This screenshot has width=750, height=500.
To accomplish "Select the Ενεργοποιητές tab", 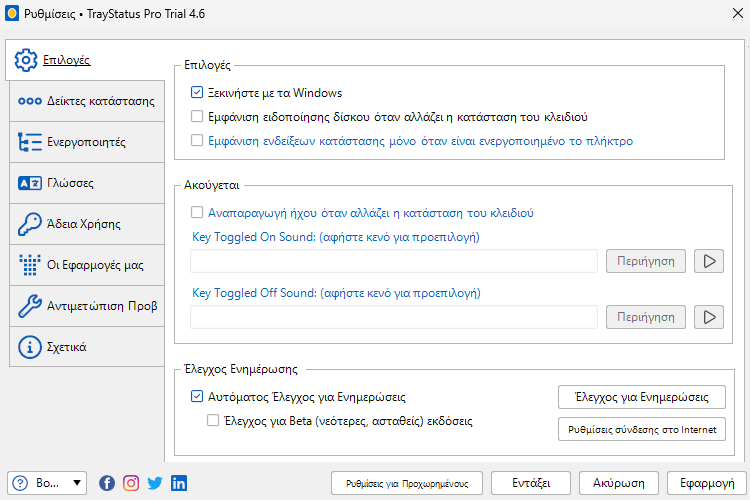I will tap(87, 142).
